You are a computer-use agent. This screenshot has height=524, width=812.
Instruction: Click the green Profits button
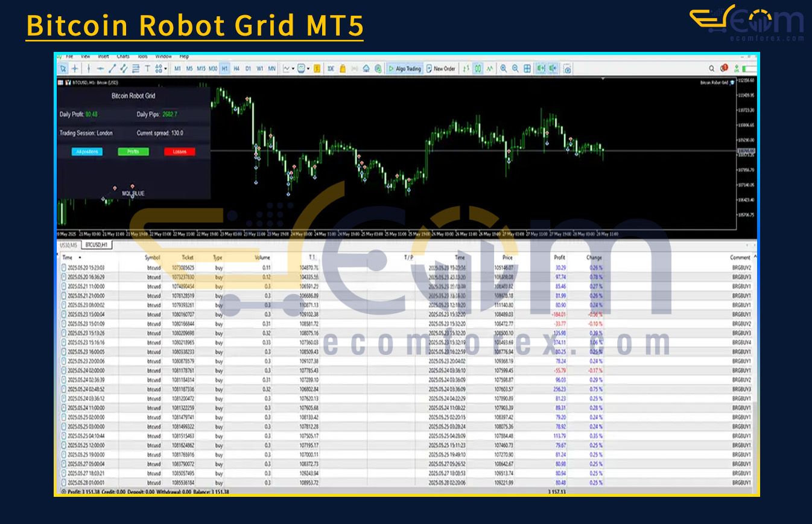tap(133, 152)
